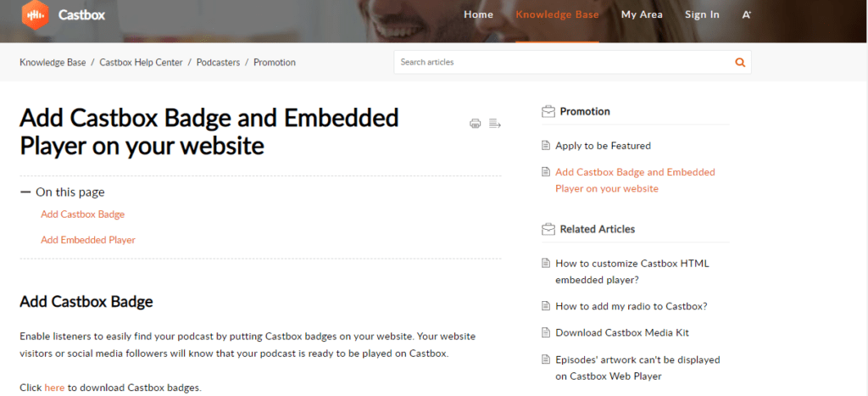
Task: Click the orange search magnifier icon
Action: pos(740,62)
